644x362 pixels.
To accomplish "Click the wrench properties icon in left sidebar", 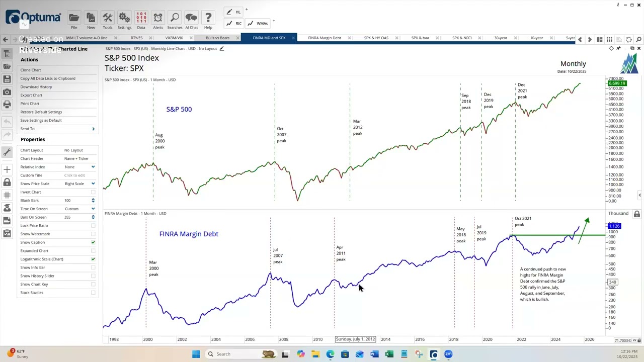I will coord(7,152).
